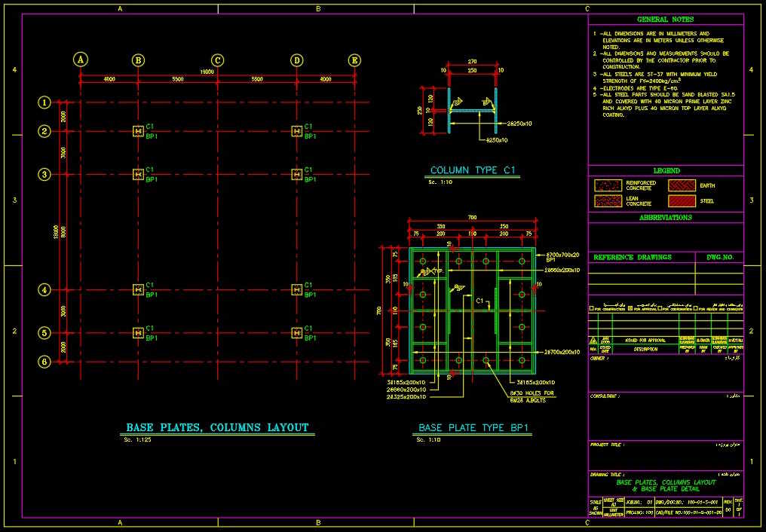
Task: Click the Base Plate Type BP1 title
Action: click(x=474, y=427)
